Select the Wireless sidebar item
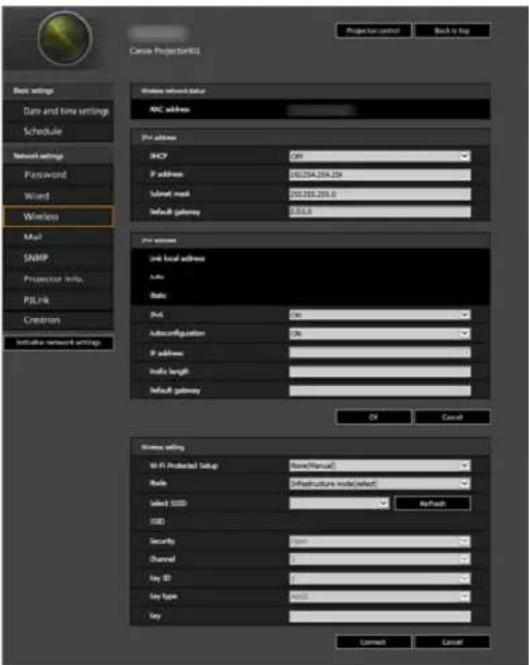 (58, 217)
